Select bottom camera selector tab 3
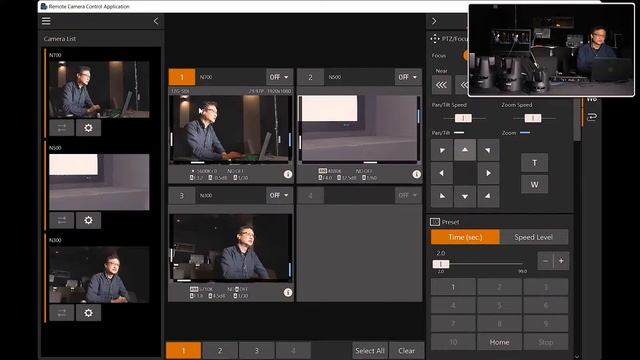This screenshot has width=640, height=360. [x=257, y=351]
